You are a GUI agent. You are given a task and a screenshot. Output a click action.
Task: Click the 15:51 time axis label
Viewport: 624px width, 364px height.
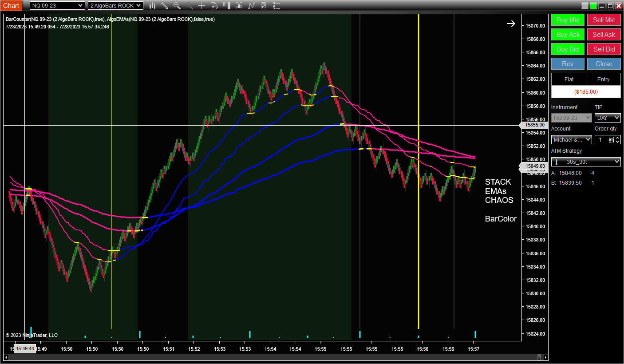[168, 349]
